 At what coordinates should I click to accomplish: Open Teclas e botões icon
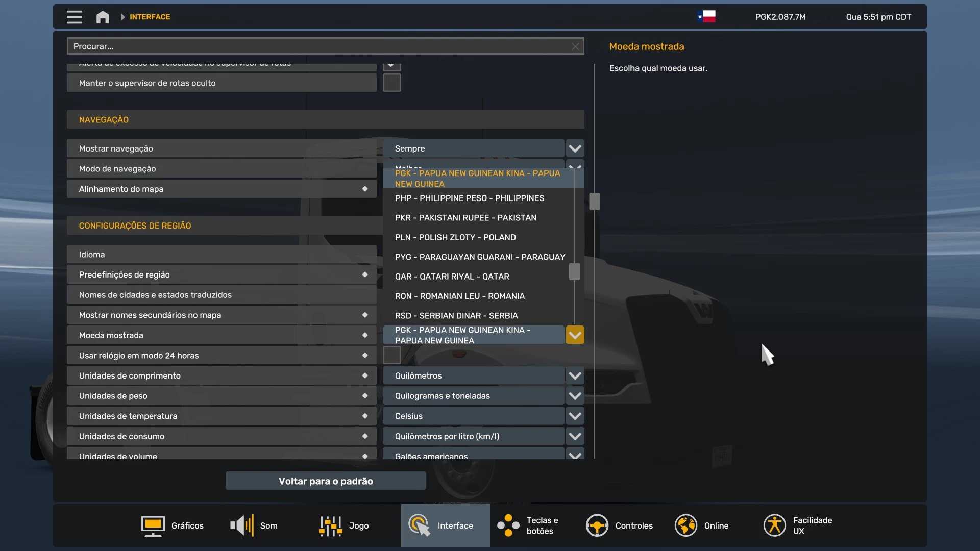(508, 525)
